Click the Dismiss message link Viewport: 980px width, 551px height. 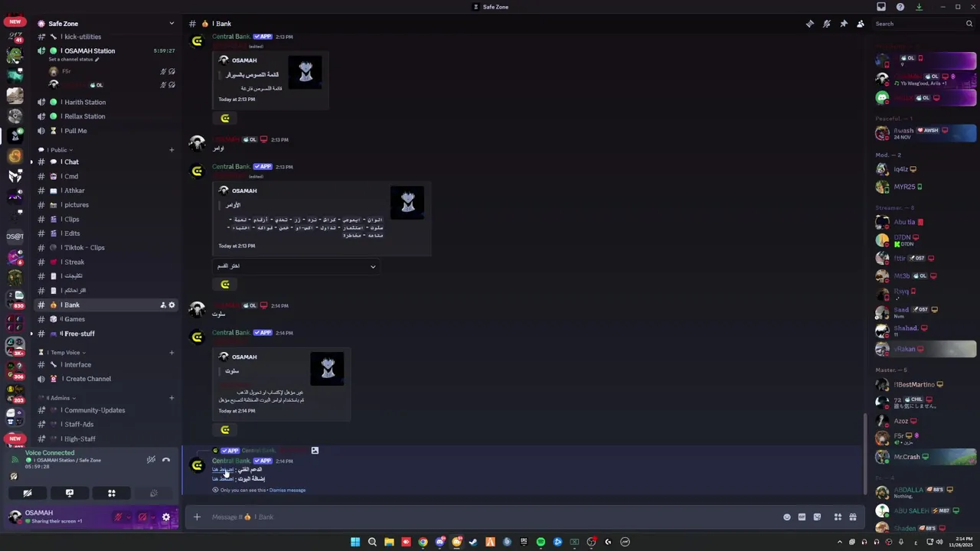pyautogui.click(x=287, y=490)
